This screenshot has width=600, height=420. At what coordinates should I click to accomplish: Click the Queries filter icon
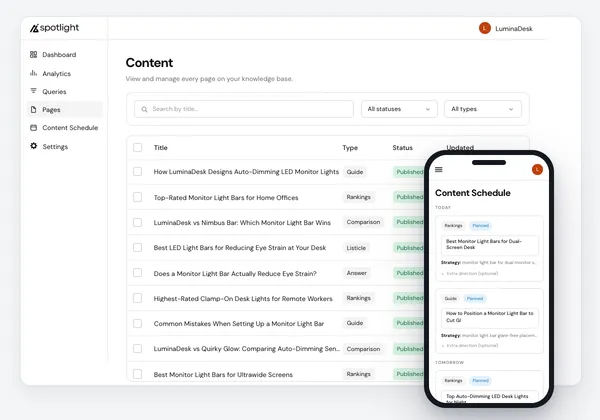click(x=33, y=91)
